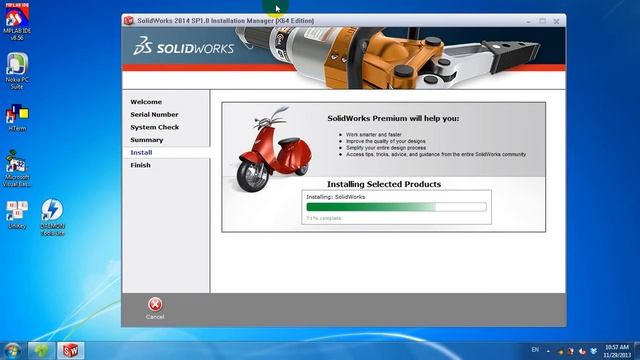Viewport: 640px width, 360px height.
Task: Open the DAEMON Tools Lite desktop icon
Action: [x=52, y=218]
